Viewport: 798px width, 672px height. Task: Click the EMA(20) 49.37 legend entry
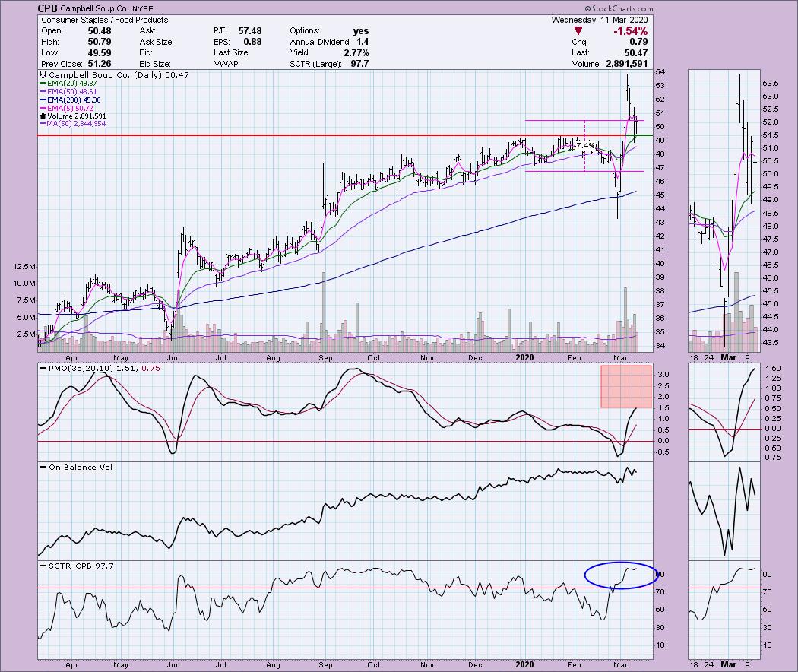68,84
